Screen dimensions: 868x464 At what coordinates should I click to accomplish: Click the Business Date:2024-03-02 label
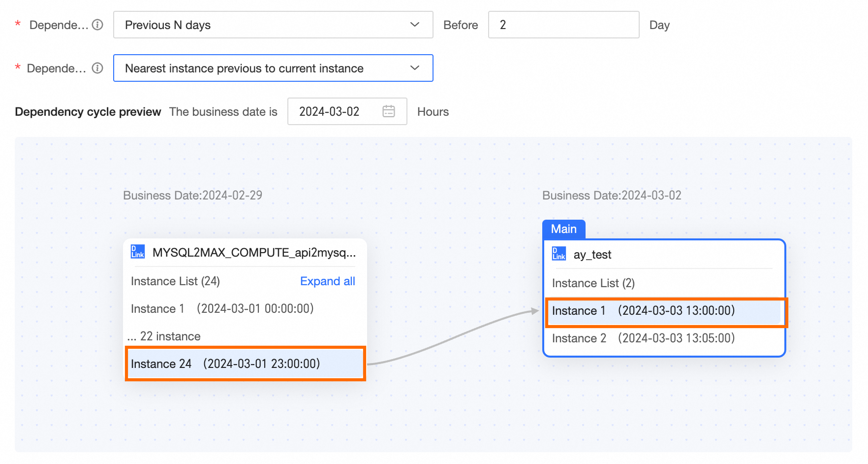tap(612, 196)
